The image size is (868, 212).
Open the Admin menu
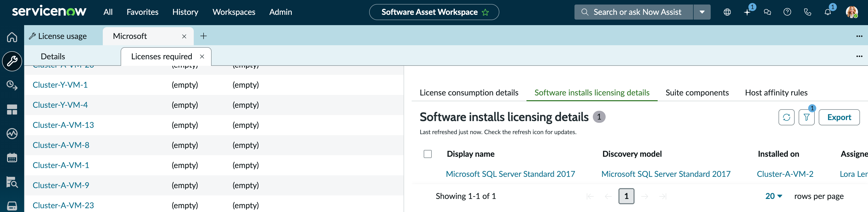pos(281,12)
